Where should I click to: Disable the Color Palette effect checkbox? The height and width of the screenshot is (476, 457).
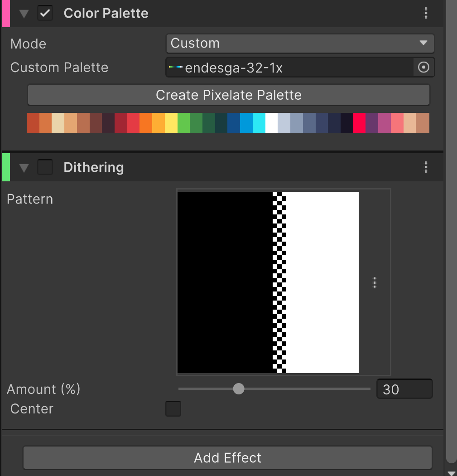45,13
